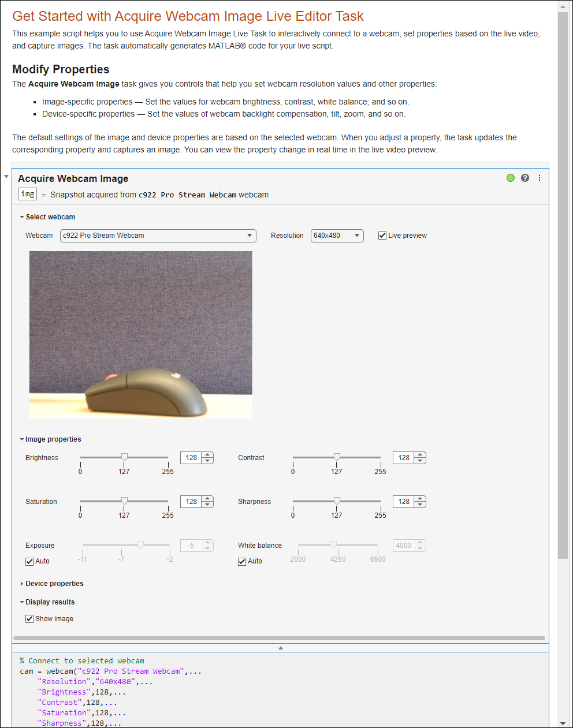Uncheck the Show image option
The width and height of the screenshot is (573, 728).
29,618
